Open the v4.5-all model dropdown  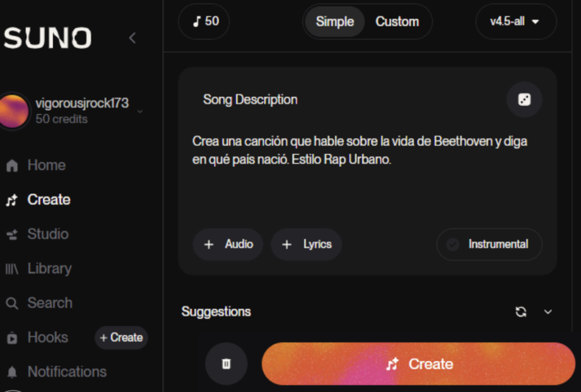[515, 22]
